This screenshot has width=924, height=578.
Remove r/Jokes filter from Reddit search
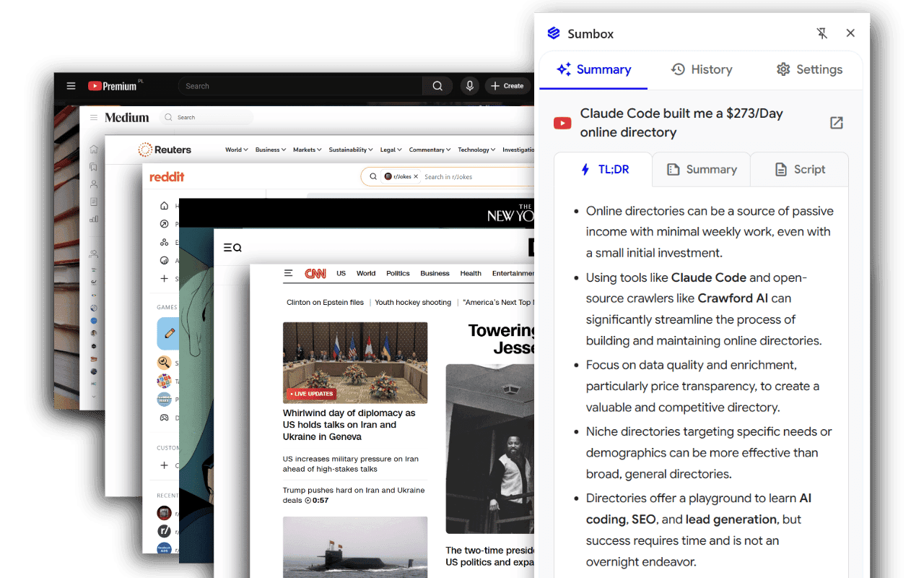(416, 176)
